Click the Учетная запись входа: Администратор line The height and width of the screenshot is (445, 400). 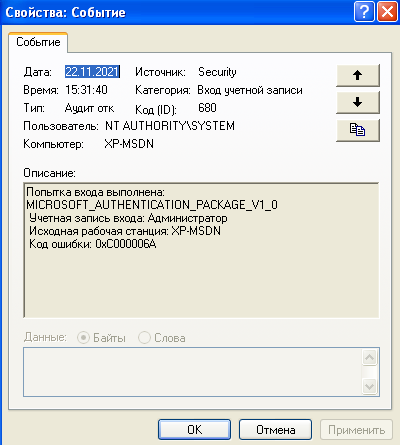[x=128, y=218]
